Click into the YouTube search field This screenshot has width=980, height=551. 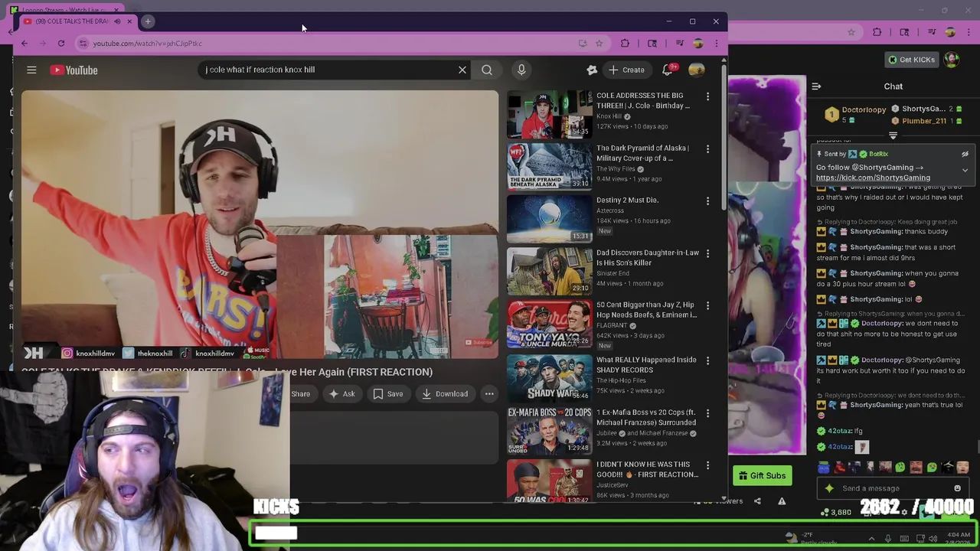pyautogui.click(x=329, y=70)
